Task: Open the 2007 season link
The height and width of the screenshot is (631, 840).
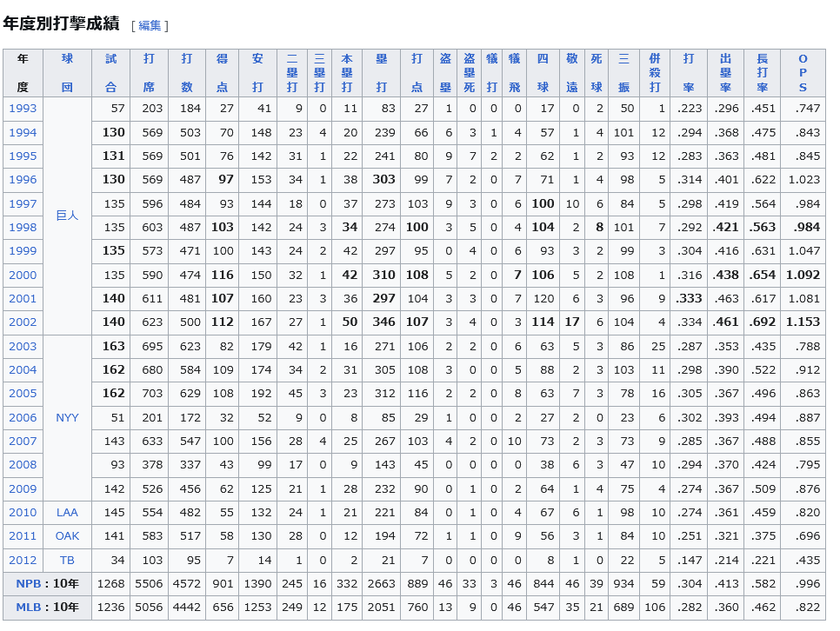Action: (23, 442)
